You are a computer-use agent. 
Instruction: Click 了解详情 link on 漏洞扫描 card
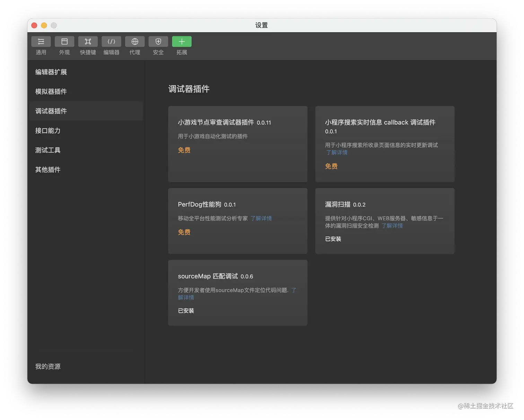click(x=392, y=226)
